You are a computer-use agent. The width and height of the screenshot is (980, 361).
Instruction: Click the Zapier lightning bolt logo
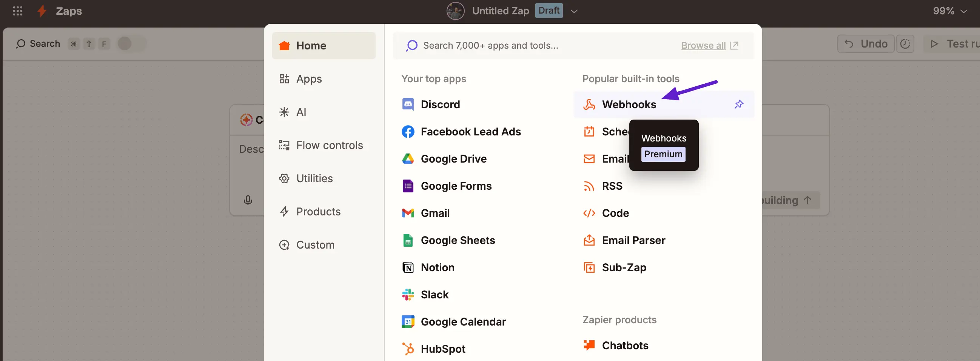click(x=42, y=11)
